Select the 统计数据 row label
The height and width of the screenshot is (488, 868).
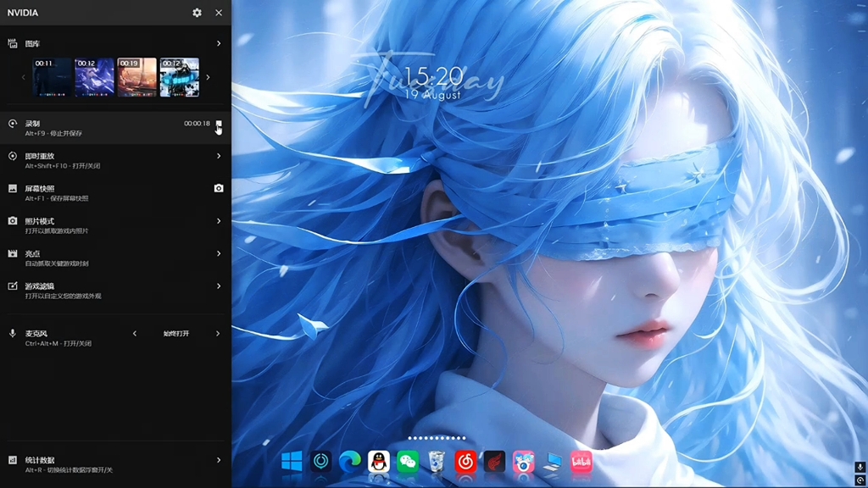coord(39,460)
